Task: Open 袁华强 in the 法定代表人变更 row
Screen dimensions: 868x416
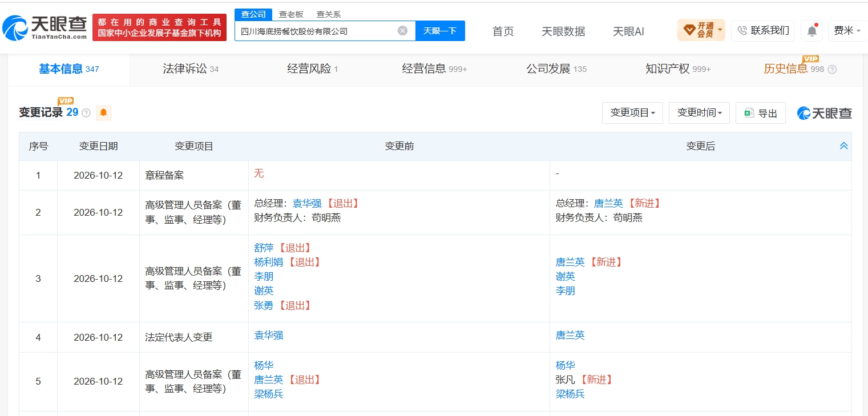Action: 269,336
